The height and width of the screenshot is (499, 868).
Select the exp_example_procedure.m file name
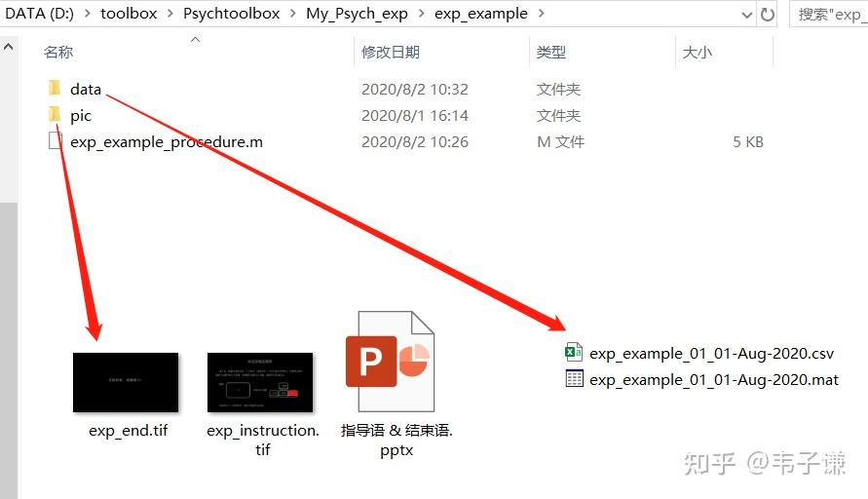click(166, 141)
